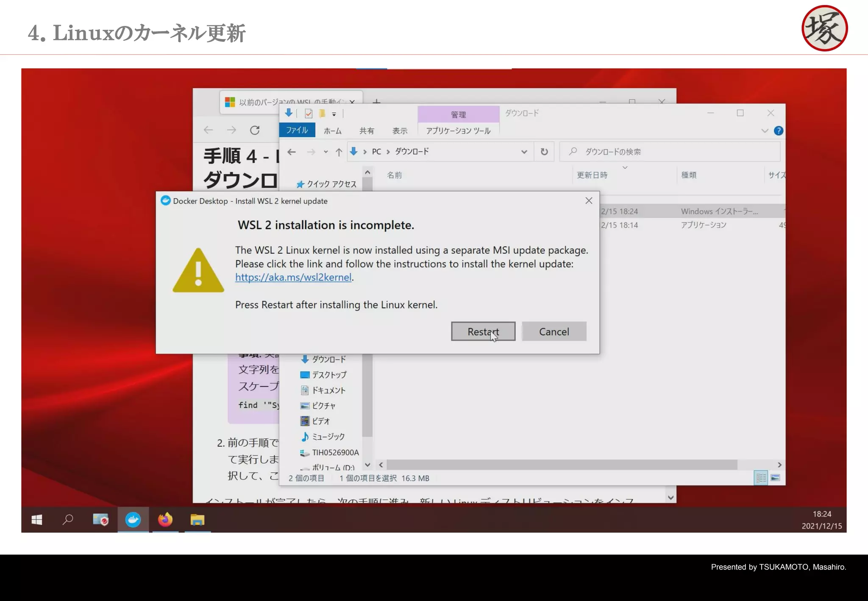
Task: Click the Restart button in Docker dialog
Action: point(483,331)
